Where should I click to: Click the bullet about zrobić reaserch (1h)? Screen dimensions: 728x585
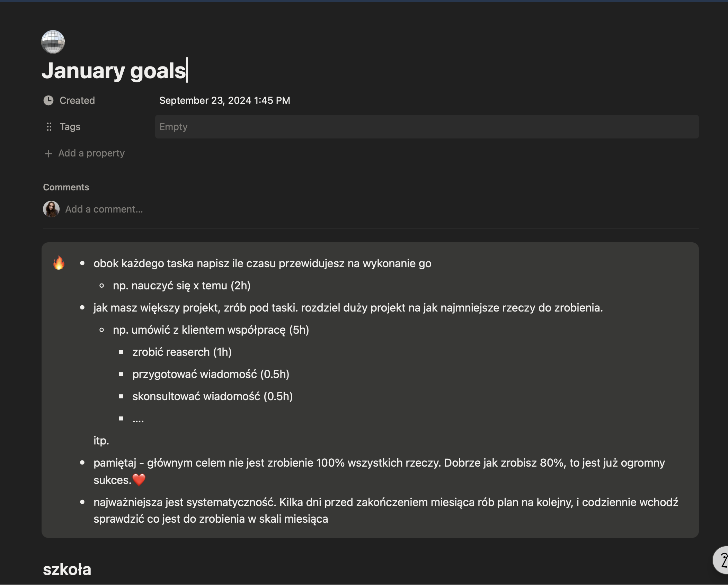(x=182, y=352)
